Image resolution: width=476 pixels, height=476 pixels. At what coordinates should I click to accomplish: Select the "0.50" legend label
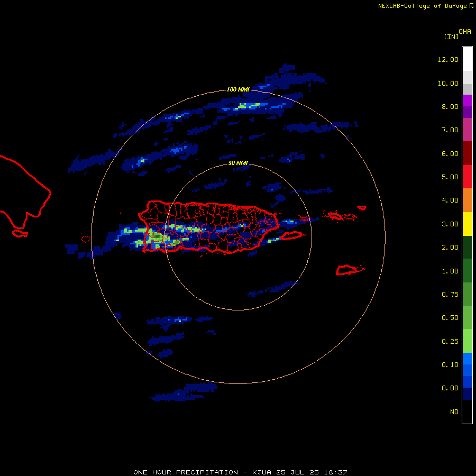(x=450, y=318)
